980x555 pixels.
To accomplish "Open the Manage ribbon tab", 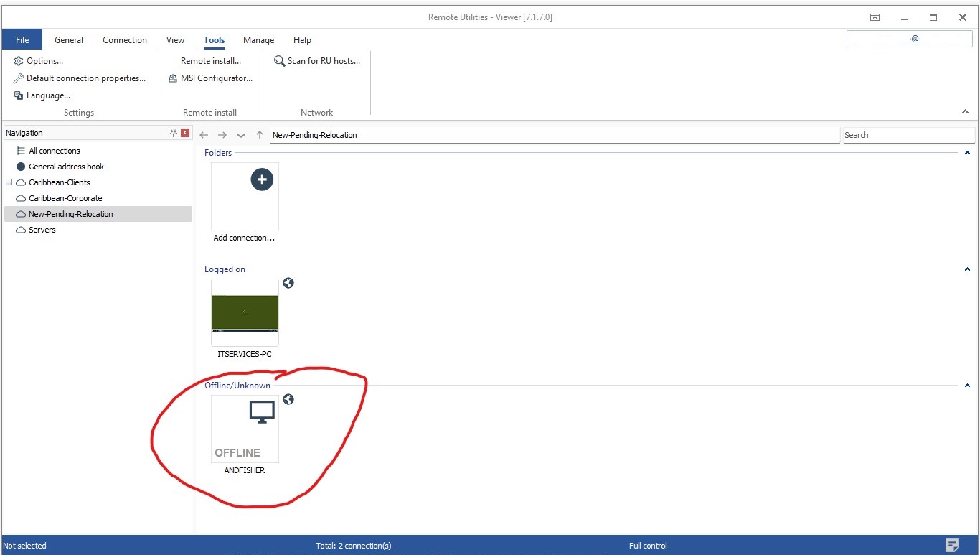I will coord(258,40).
